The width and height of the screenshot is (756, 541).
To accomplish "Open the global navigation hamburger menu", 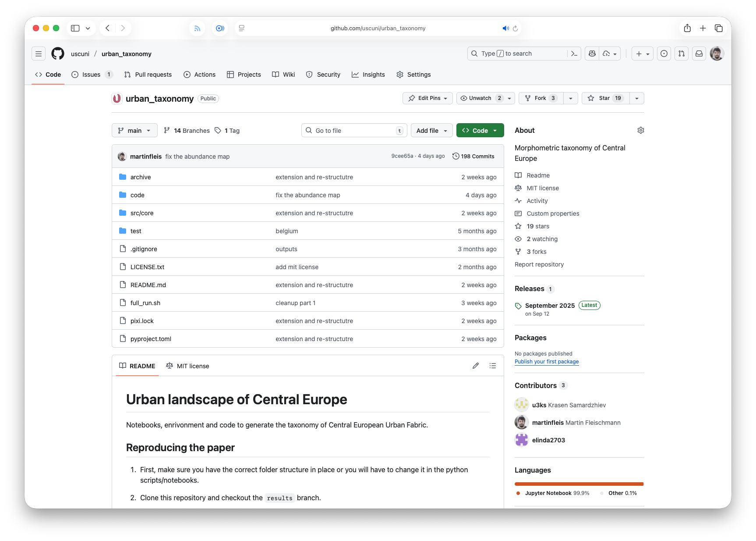I will click(39, 53).
